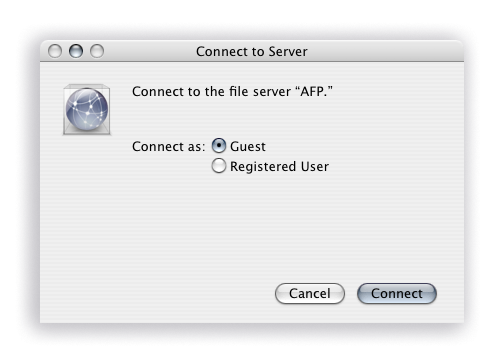Click the "Guest" label text
This screenshot has height=363, width=504.
[x=248, y=147]
